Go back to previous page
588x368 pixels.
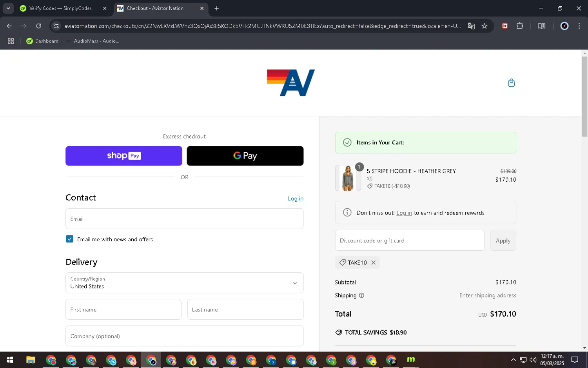tap(9, 26)
